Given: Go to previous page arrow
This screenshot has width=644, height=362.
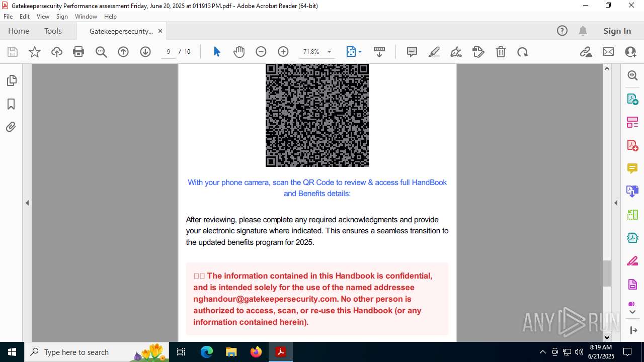Looking at the screenshot, I should [x=123, y=52].
